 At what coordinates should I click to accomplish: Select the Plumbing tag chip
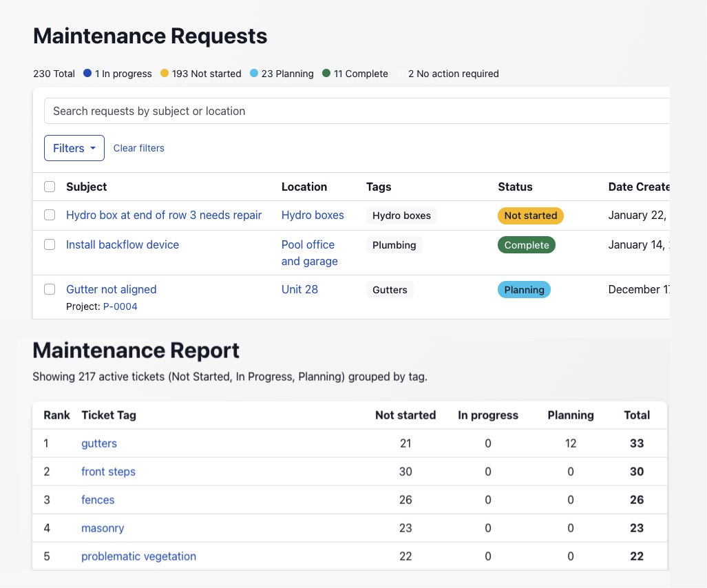tap(394, 244)
